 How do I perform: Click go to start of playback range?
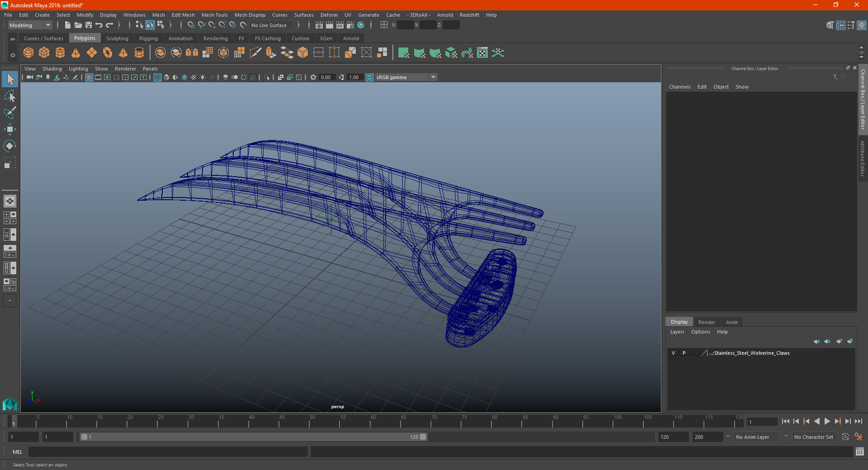tap(786, 421)
